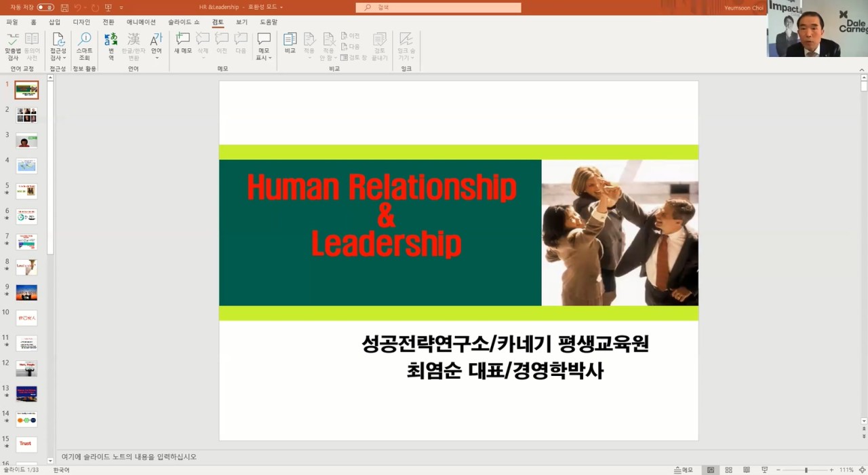This screenshot has width=868, height=475.
Task: Toggle normal view button in status bar
Action: tap(711, 470)
